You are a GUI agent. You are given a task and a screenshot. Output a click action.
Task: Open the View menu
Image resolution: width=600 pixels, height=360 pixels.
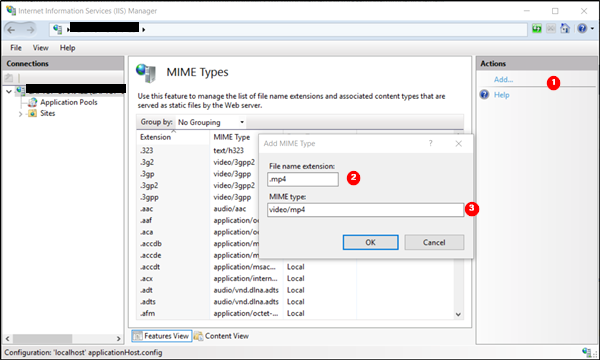coord(41,48)
